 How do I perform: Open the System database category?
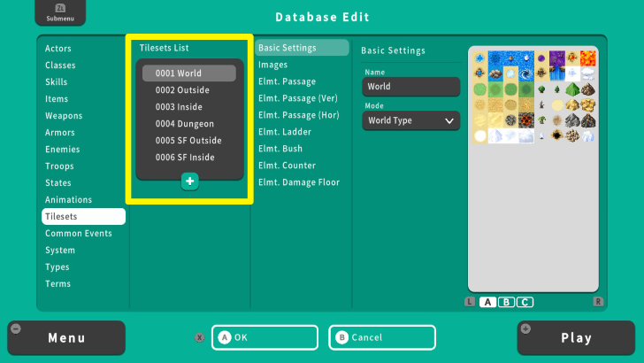coord(60,251)
